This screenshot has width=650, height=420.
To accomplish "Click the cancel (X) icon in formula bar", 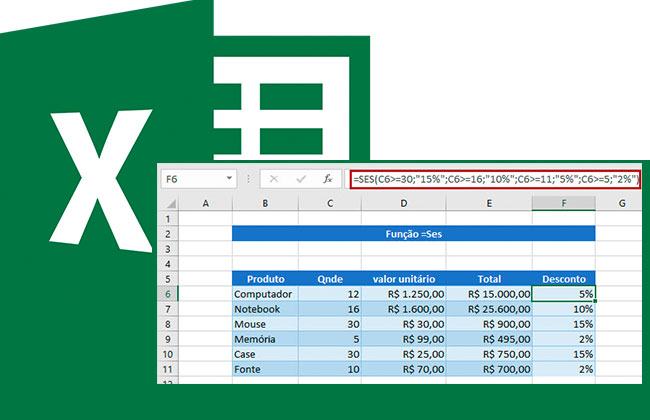I will pos(274,179).
